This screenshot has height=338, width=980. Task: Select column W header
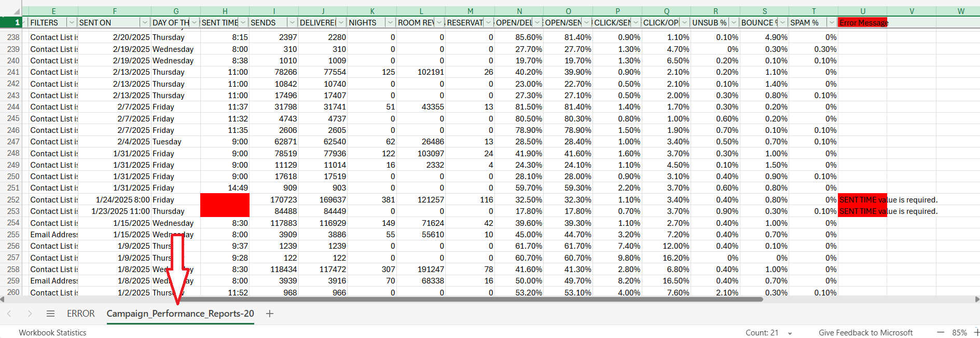pos(960,11)
